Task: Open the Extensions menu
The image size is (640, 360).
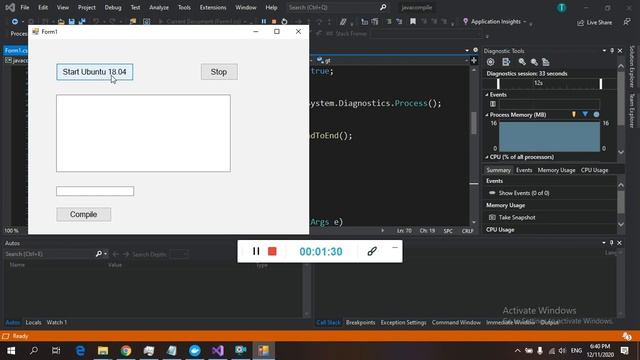Action: (213, 7)
